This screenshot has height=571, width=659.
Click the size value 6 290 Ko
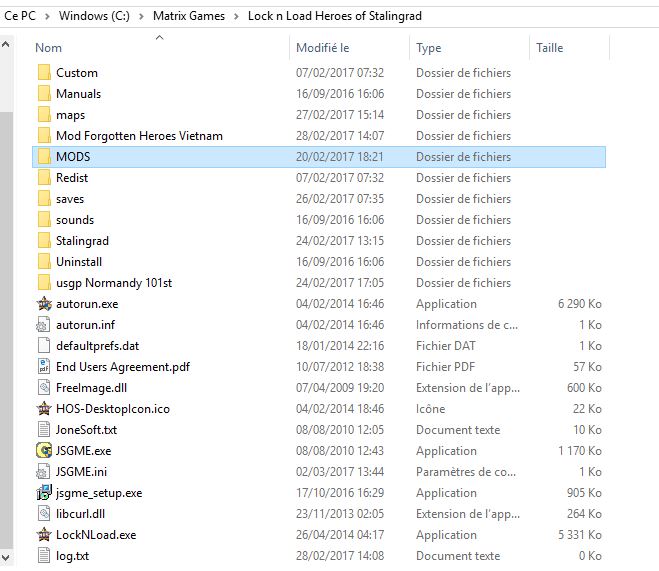pos(580,304)
